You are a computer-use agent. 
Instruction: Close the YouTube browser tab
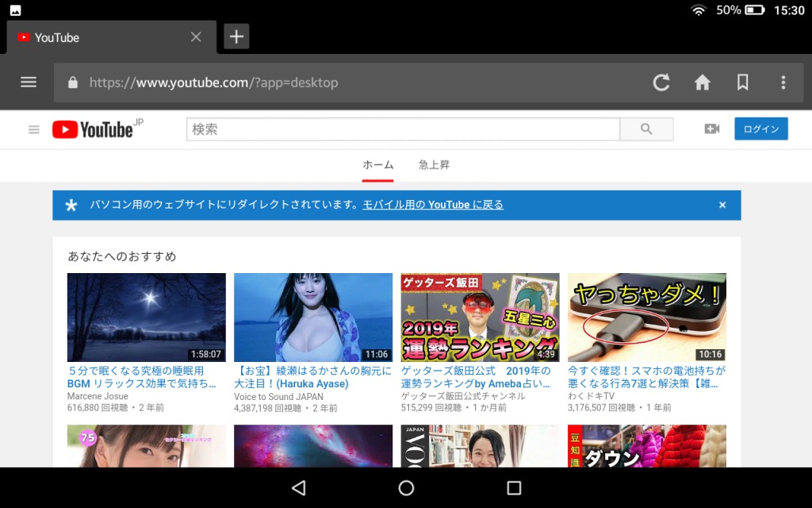point(196,37)
